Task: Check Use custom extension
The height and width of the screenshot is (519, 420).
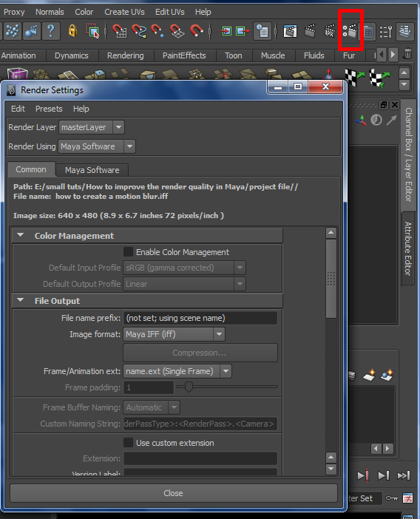Action: 128,443
